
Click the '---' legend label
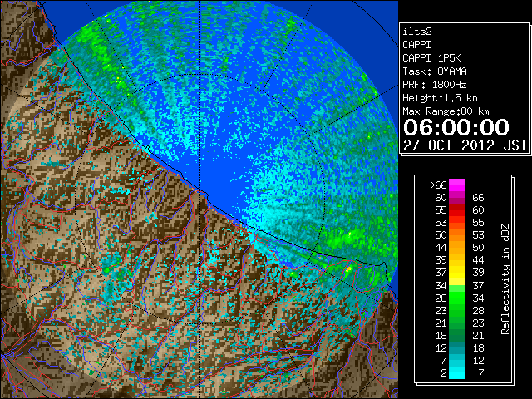[475, 185]
